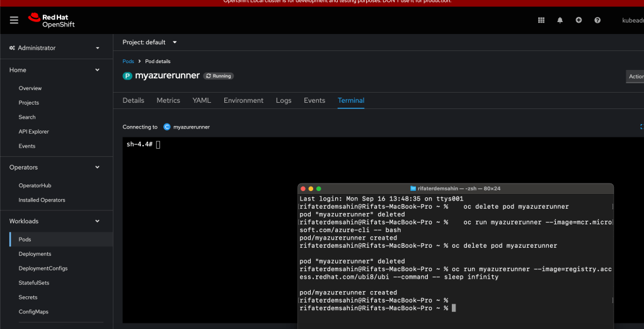Zoom the macOS zsh Terminal window
This screenshot has width=644, height=329.
tap(319, 188)
